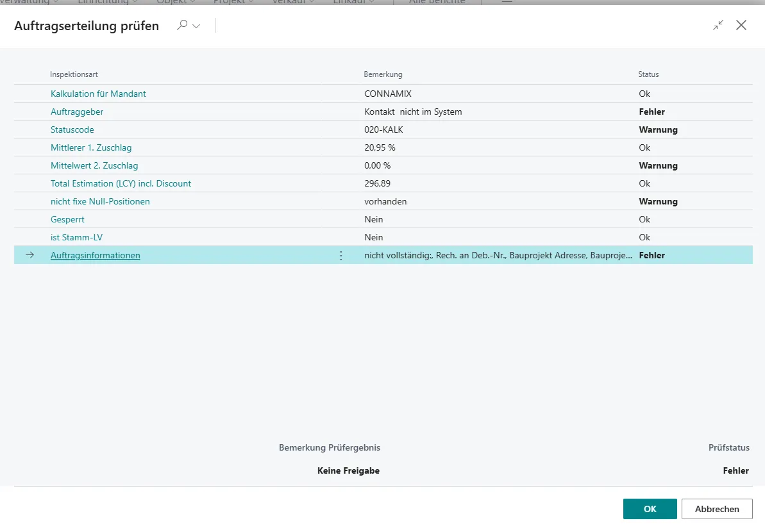Select nicht fixe Null-Positionen entry
The image size is (765, 532).
point(100,201)
